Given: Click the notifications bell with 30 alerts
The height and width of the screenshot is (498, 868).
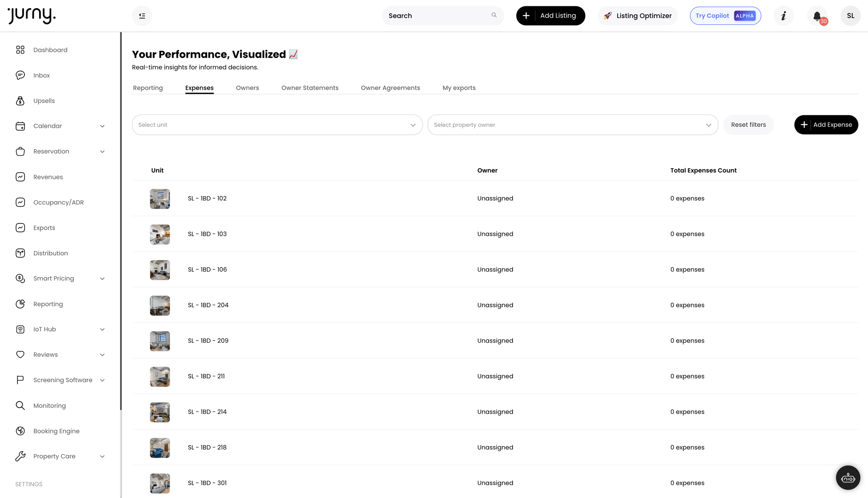Looking at the screenshot, I should tap(816, 16).
